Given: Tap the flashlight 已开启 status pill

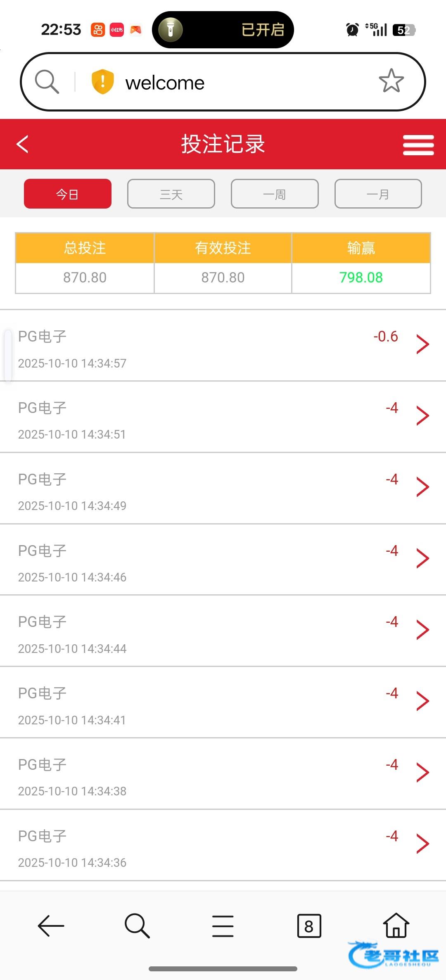Looking at the screenshot, I should point(223,30).
